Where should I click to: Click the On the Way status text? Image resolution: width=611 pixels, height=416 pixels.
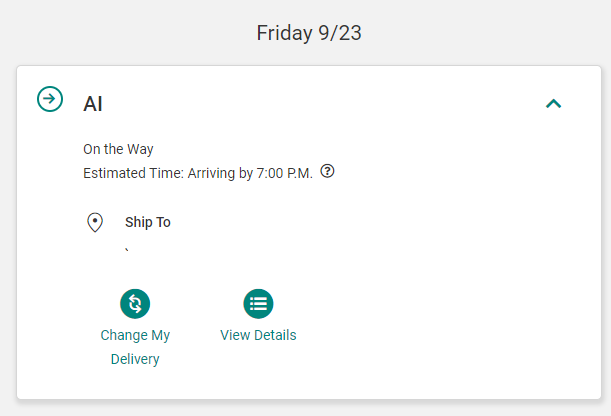[x=118, y=149]
